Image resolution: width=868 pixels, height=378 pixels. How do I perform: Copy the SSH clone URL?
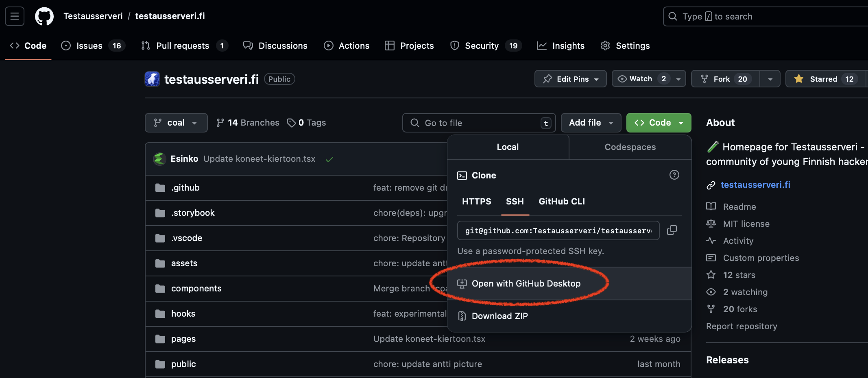pos(672,230)
